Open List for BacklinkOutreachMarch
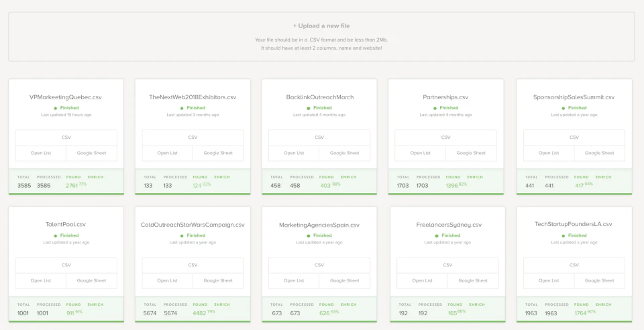The height and width of the screenshot is (330, 644). (294, 153)
